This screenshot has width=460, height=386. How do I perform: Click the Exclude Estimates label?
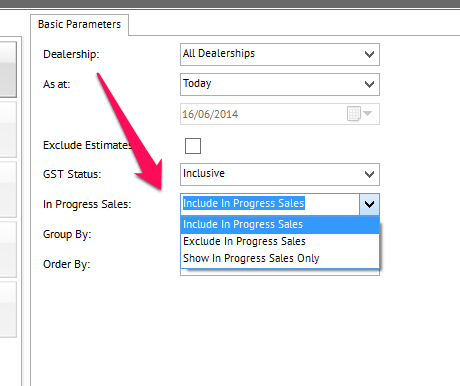click(87, 145)
